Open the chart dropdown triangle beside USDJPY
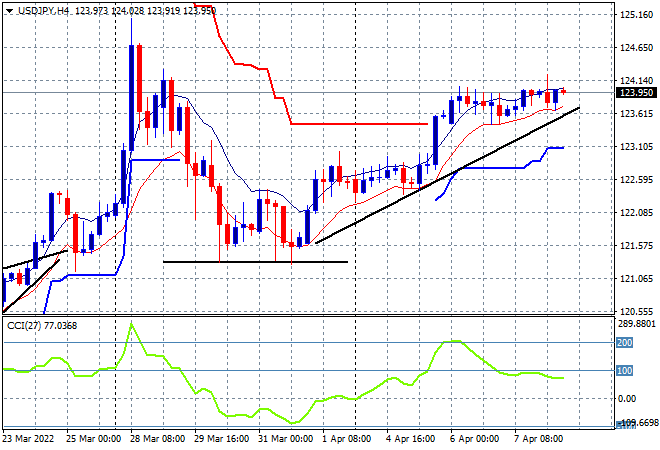 9,11
